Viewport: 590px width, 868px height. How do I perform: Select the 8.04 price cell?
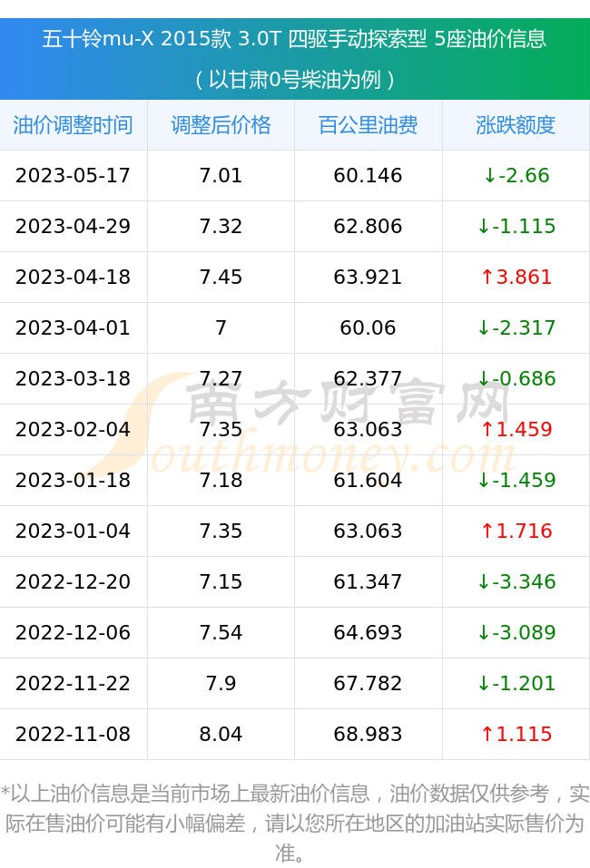tap(221, 734)
